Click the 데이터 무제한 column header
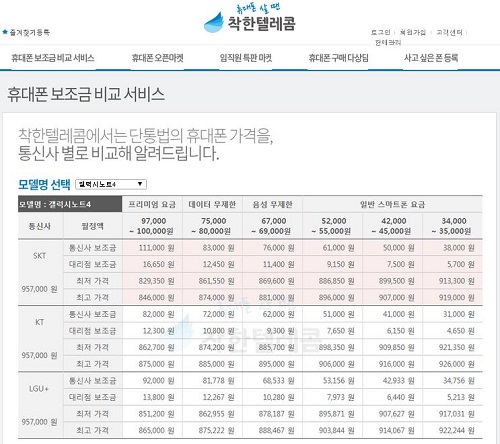Image resolution: width=500 pixels, height=444 pixels. (212, 204)
